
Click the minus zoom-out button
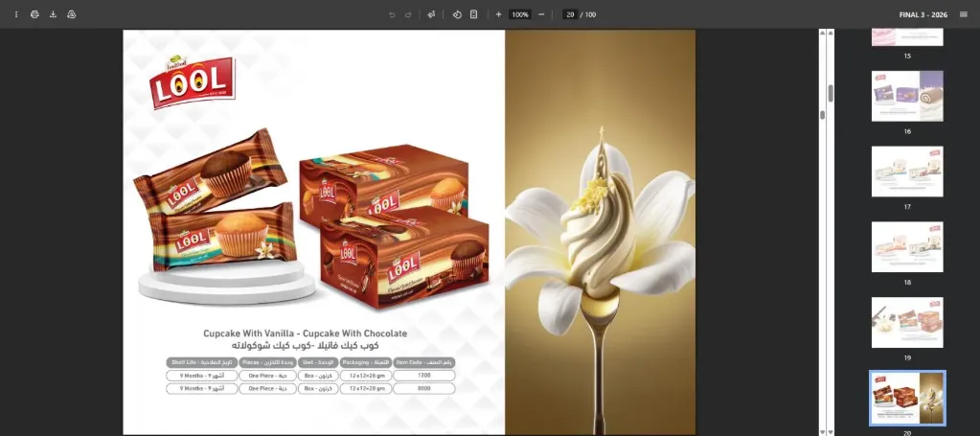[541, 14]
